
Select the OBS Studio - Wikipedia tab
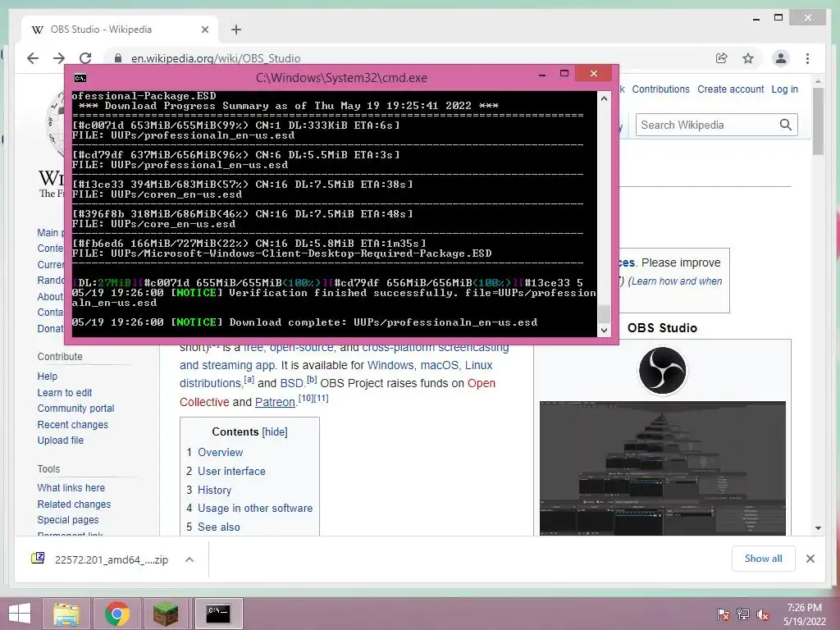120,30
